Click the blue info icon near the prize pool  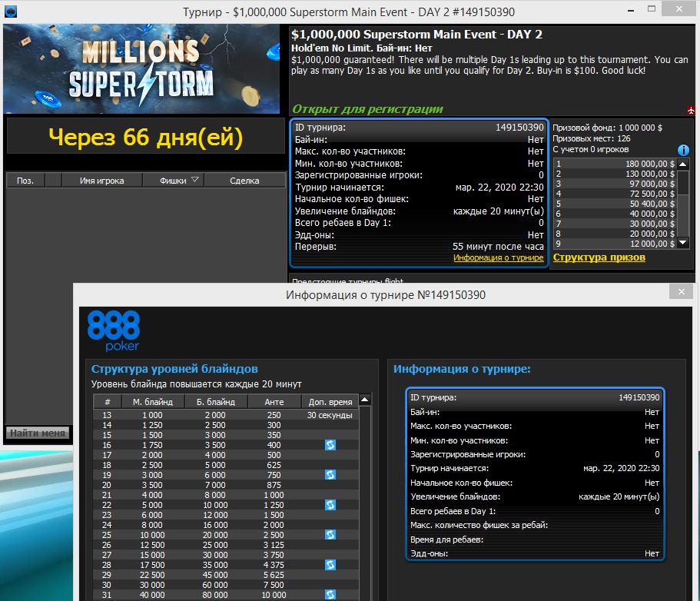[x=683, y=150]
